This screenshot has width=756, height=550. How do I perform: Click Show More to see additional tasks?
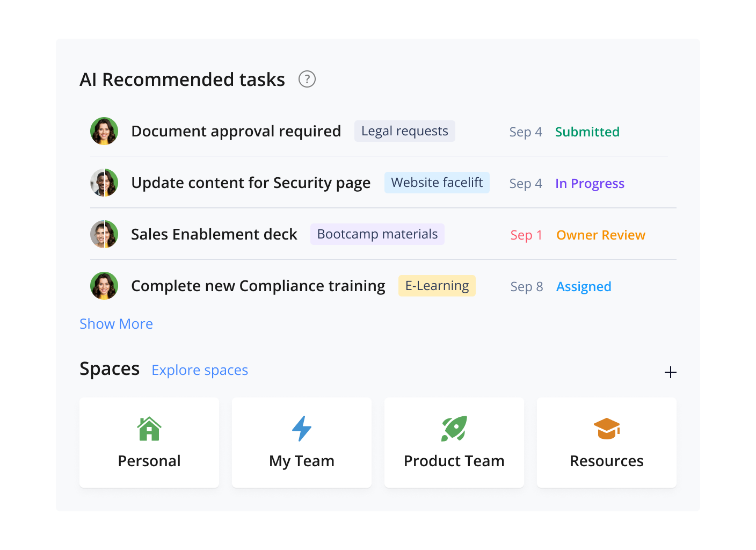point(116,323)
